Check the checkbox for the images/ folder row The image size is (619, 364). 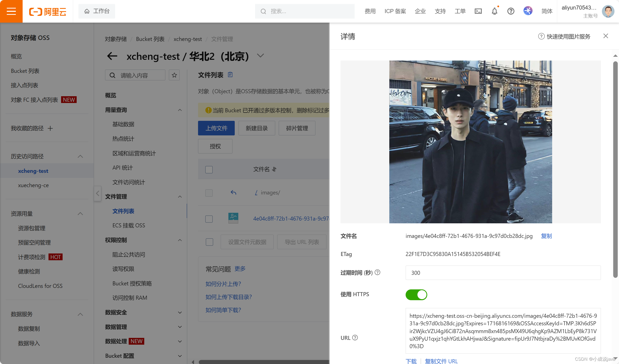click(x=209, y=193)
